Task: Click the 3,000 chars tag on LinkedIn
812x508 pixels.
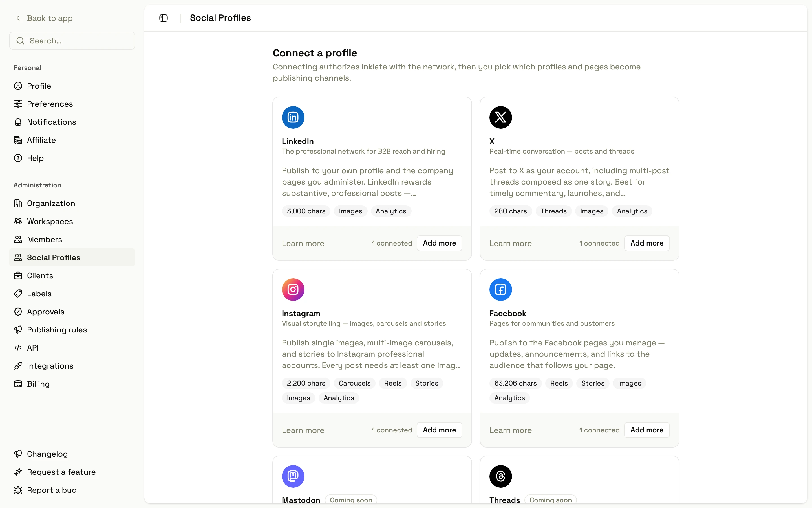Action: click(x=306, y=211)
